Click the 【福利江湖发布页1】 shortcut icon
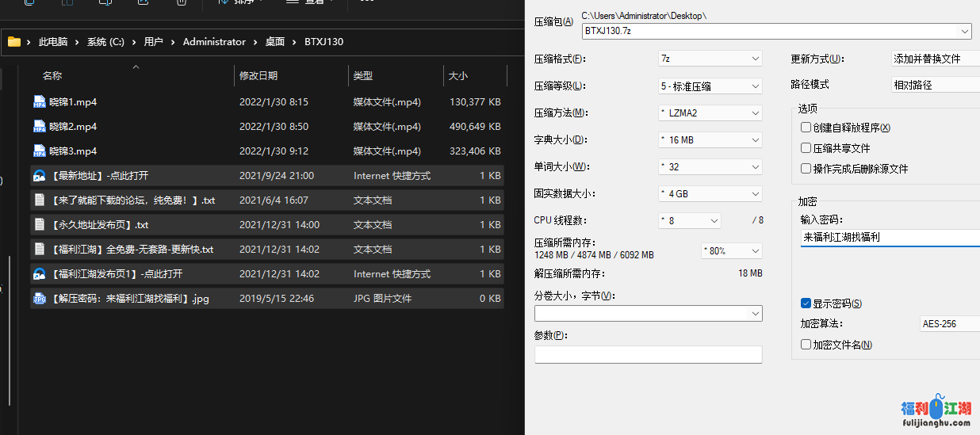Image resolution: width=980 pixels, height=435 pixels. (x=40, y=274)
